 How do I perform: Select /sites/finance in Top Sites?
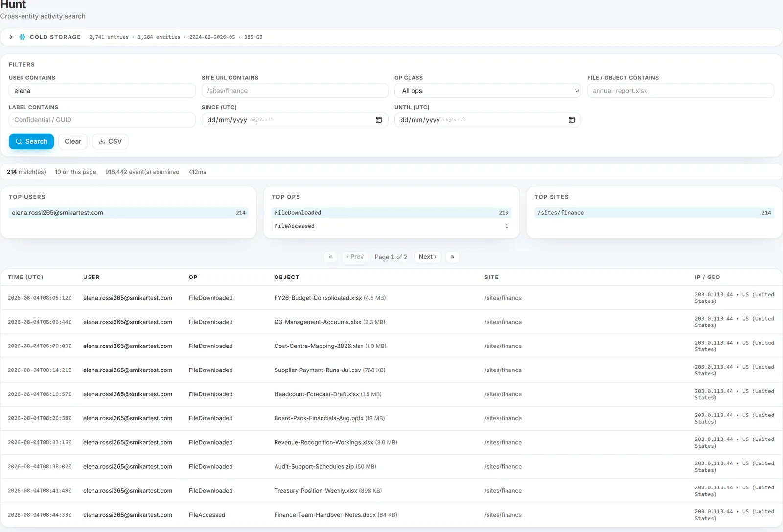click(654, 213)
